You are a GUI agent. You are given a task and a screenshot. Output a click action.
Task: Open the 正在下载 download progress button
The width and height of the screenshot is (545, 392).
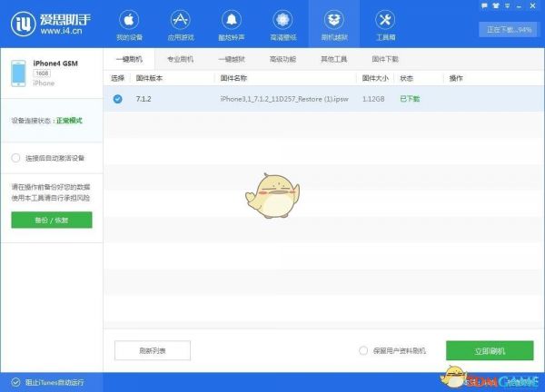point(509,30)
